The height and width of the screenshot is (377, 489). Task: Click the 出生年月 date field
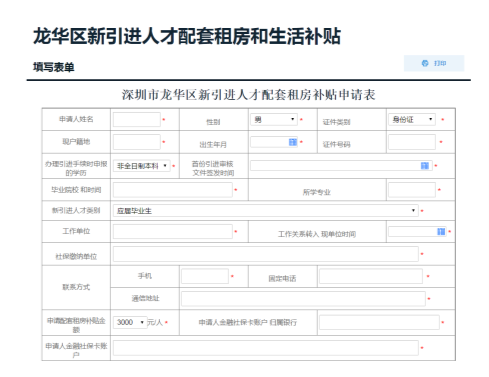[x=274, y=142]
